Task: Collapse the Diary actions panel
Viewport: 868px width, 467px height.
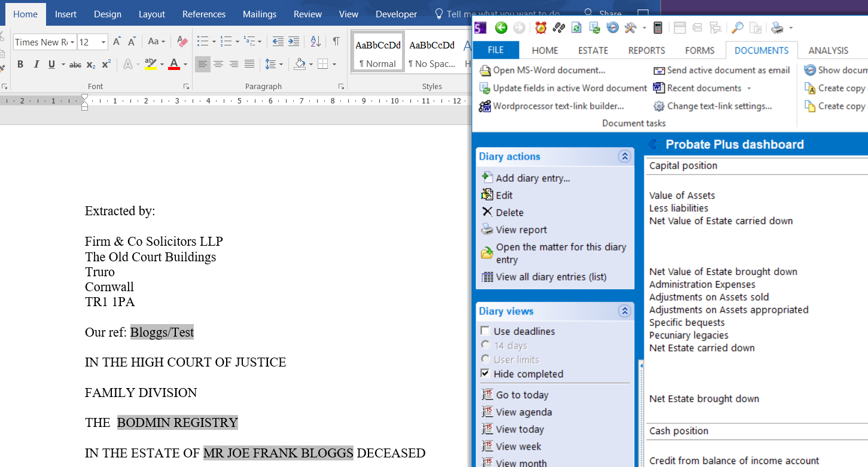Action: [625, 157]
